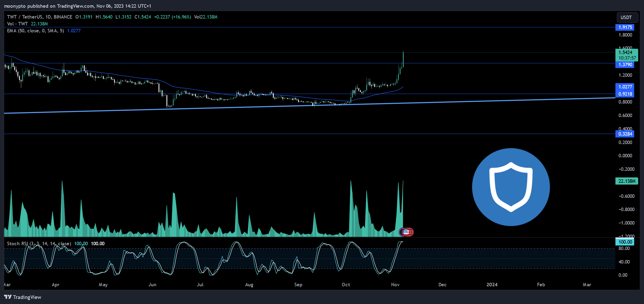Click the open value O1.3191
Image resolution: width=644 pixels, height=304 pixels.
(x=84, y=17)
